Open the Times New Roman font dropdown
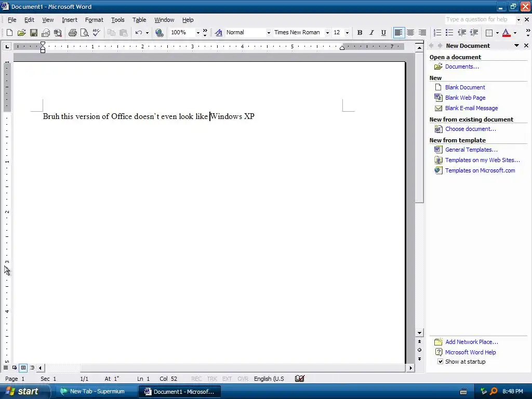532x399 pixels. pos(327,33)
